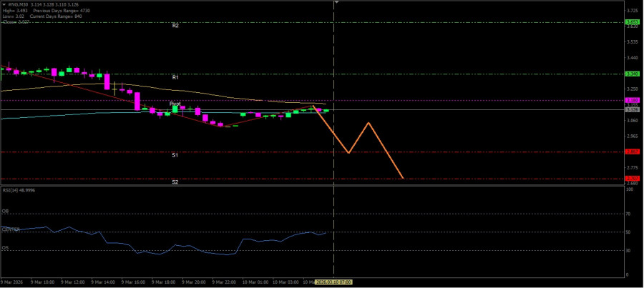Viewport: 644px width, 288px height.
Task: Click the red S1 price tag
Action: (x=632, y=152)
